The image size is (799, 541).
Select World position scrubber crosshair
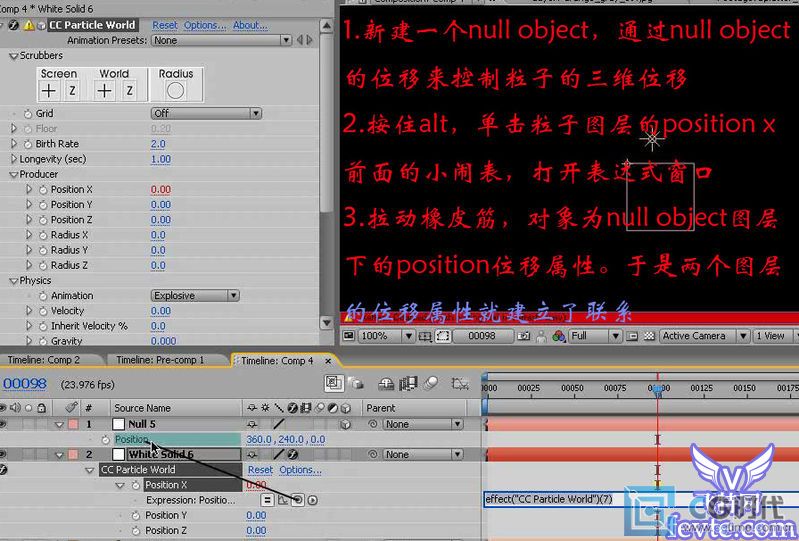tap(104, 91)
